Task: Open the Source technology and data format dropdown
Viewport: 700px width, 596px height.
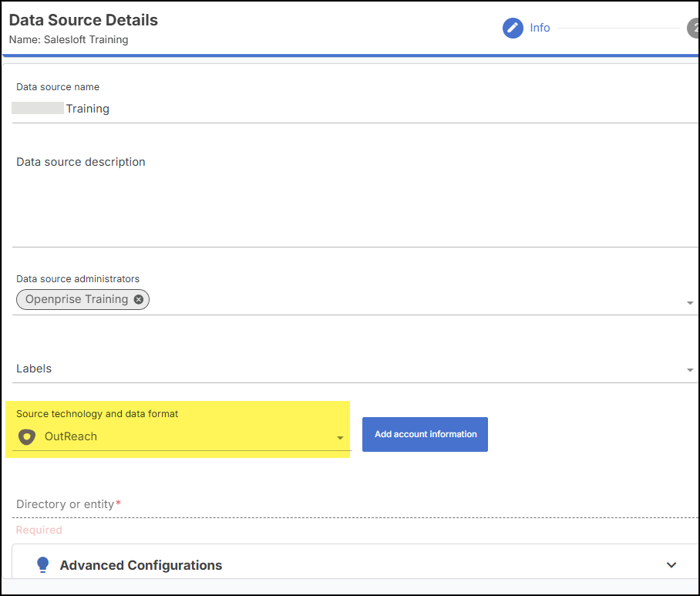Action: (x=182, y=436)
